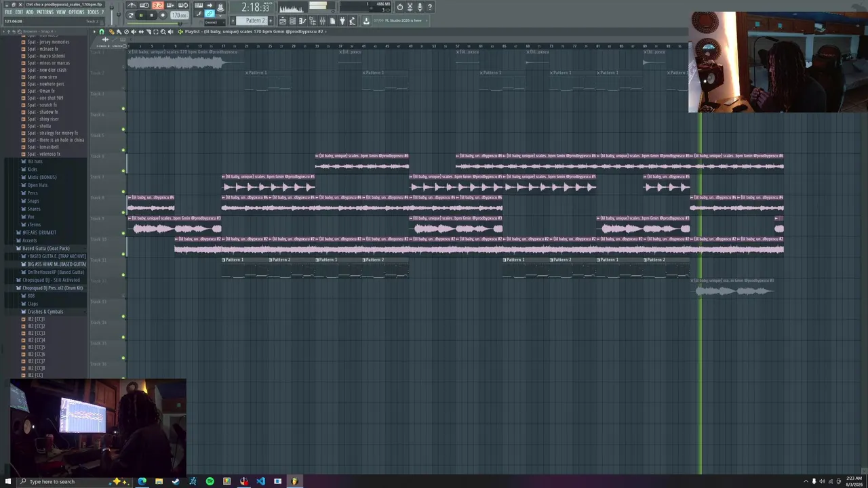Pause playback with the transport play/pause button
Screen dimensions: 868x488
pyautogui.click(x=141, y=16)
